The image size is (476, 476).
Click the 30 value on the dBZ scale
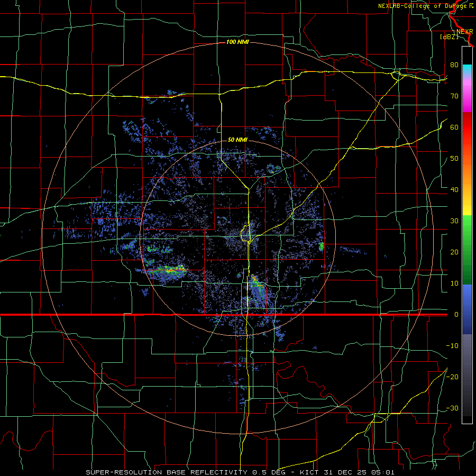click(x=454, y=221)
